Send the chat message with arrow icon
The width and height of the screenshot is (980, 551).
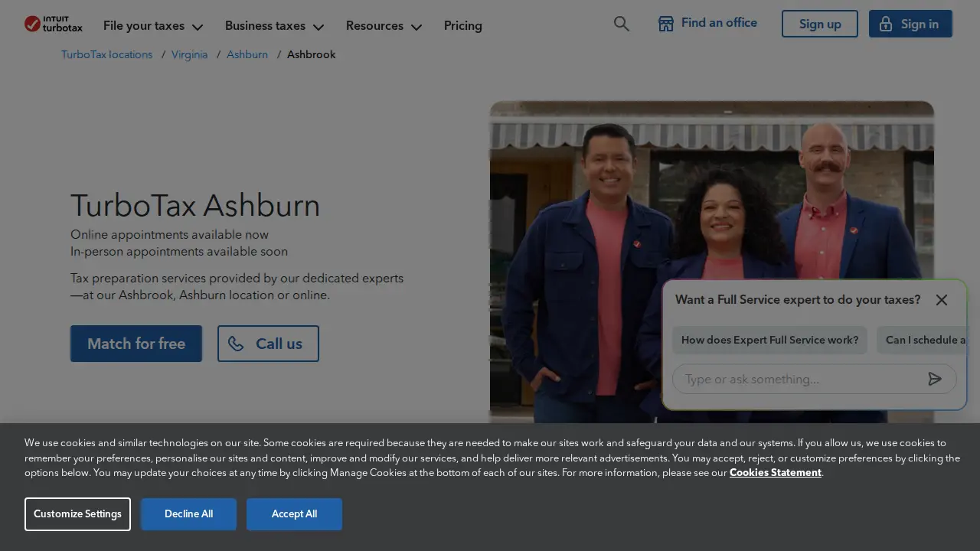pos(935,379)
